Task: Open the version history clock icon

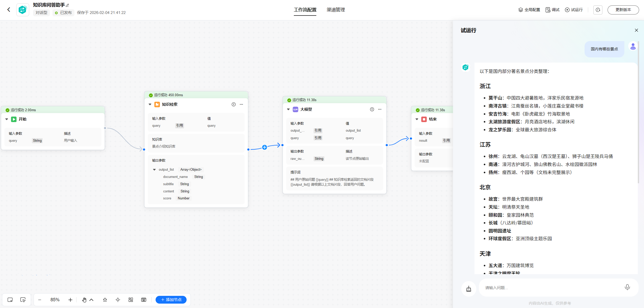Action: (x=598, y=10)
